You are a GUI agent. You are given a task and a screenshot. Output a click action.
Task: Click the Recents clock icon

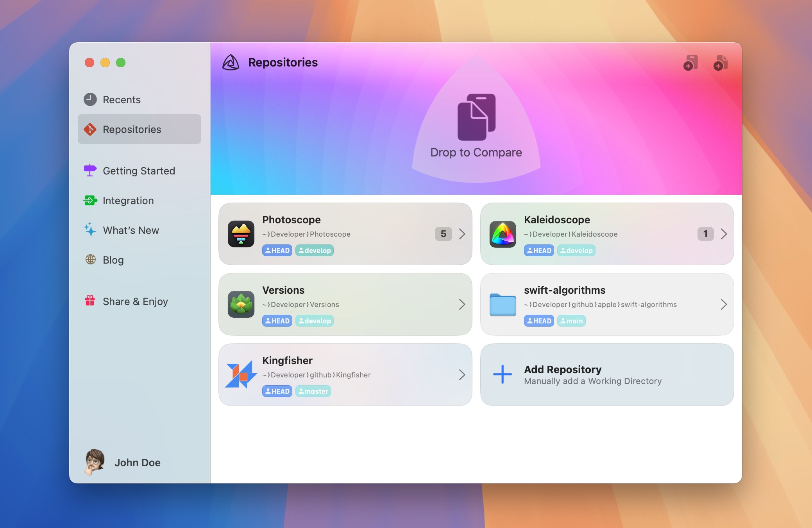[90, 99]
